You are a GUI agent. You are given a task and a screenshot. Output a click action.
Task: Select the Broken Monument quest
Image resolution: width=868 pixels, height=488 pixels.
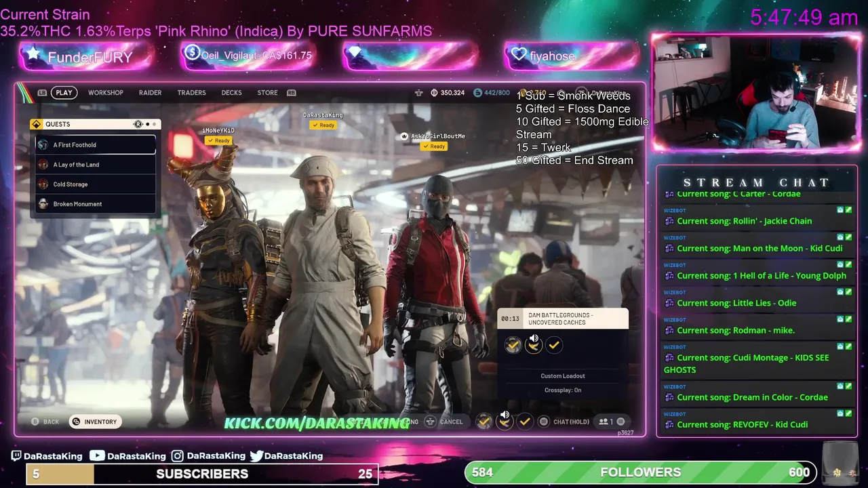pos(96,204)
